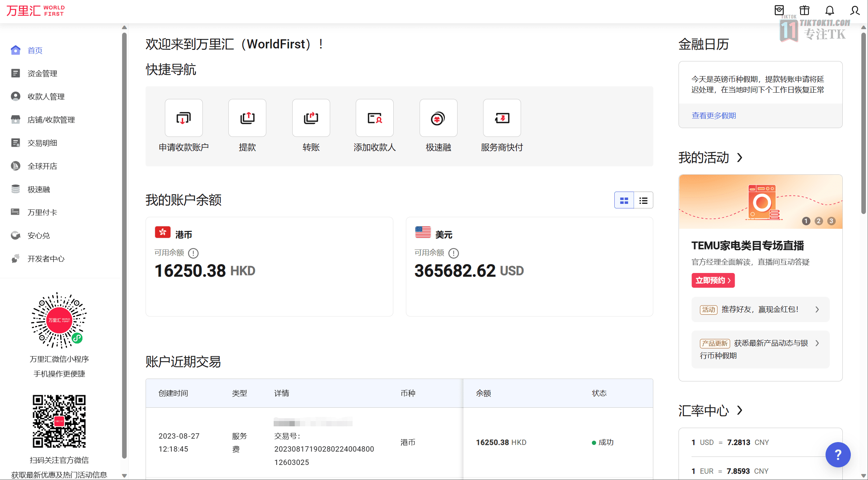Open the 添加收款人 icon
The image size is (868, 480).
[375, 118]
